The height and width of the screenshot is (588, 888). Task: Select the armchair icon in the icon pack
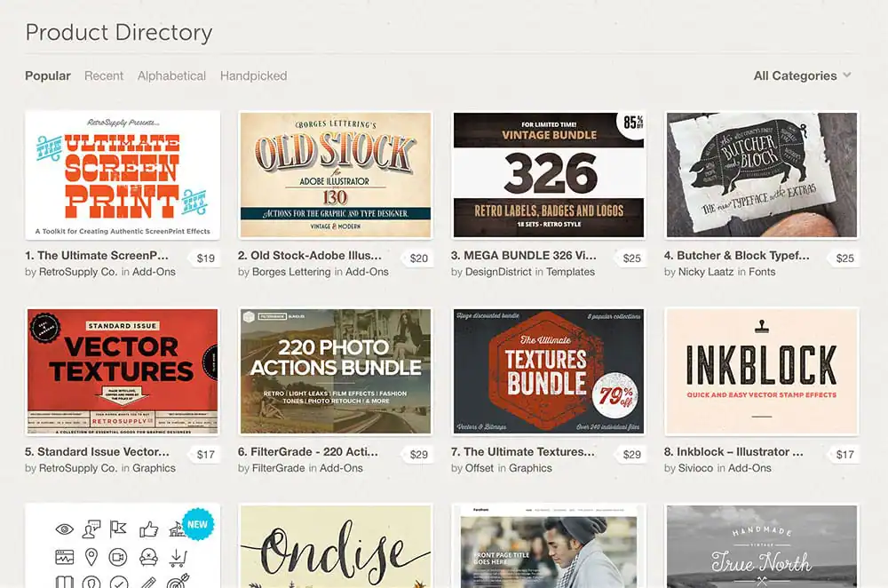(x=148, y=558)
